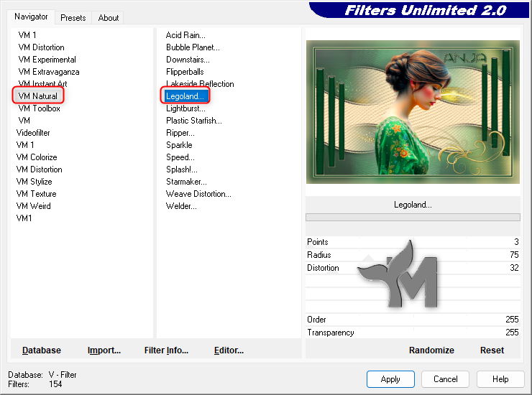Open the Help button
The image size is (532, 395).
pyautogui.click(x=500, y=379)
